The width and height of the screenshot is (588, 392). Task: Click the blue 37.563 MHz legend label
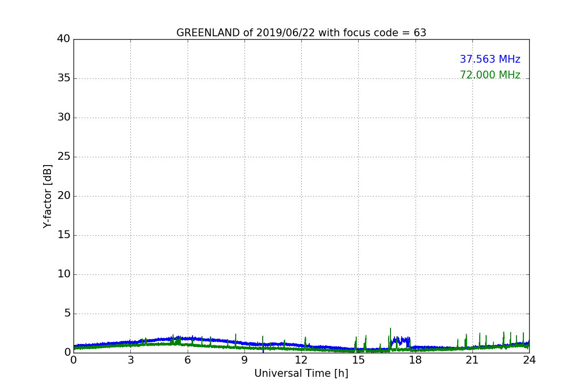(x=490, y=59)
